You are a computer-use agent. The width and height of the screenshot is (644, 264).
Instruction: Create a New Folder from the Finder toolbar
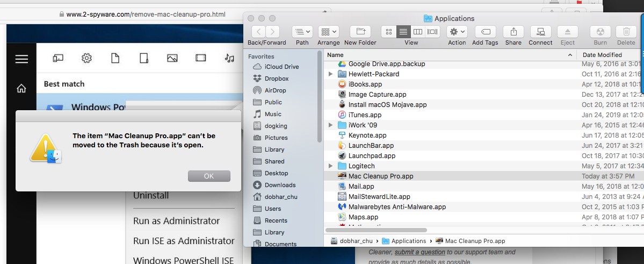(360, 32)
